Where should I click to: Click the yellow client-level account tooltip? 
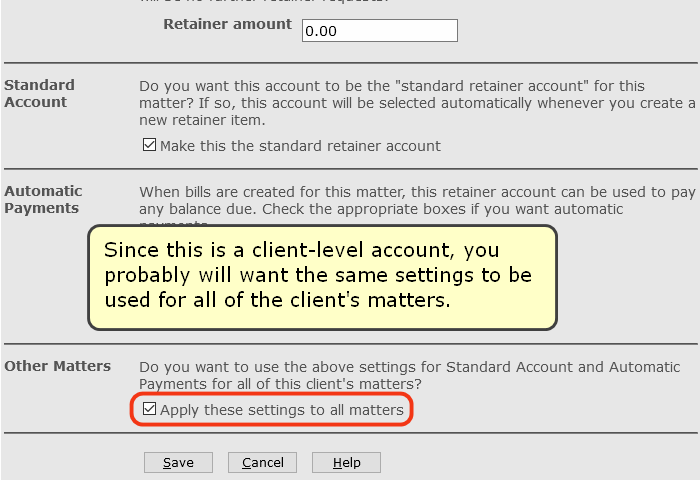(x=321, y=276)
